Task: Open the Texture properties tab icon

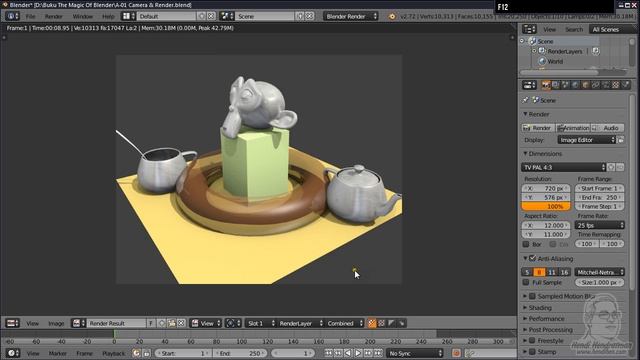Action: [616, 85]
